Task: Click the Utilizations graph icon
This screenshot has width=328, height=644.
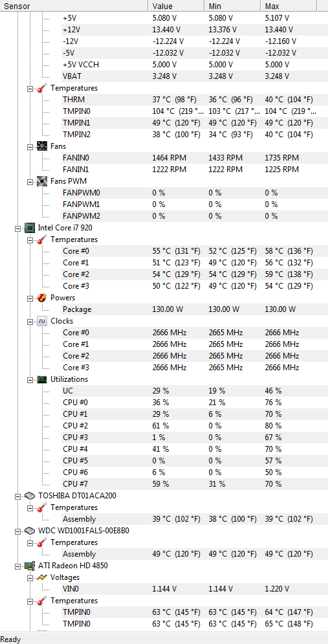Action: [x=42, y=379]
